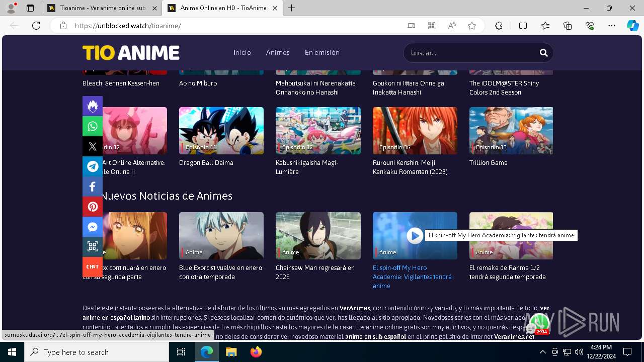Viewport: 644px width, 362px height.
Task: Open QR code share icon
Action: pos(93,247)
